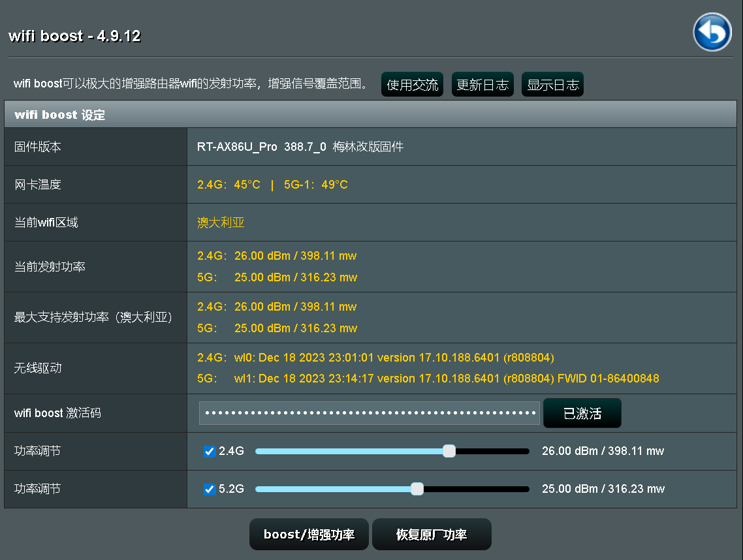Open the 更新日志 changelog
This screenshot has width=743, height=560.
[482, 85]
